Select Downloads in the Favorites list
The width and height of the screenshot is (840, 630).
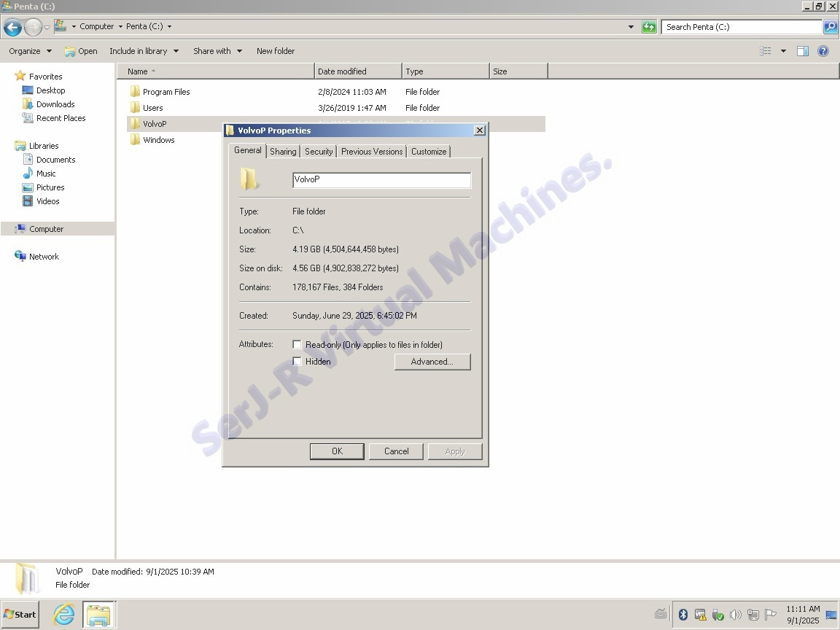click(55, 104)
